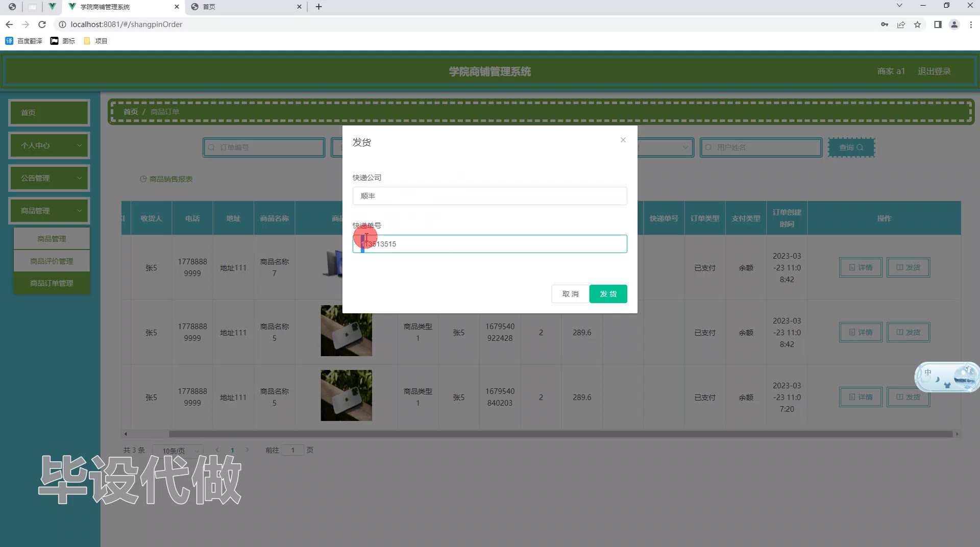Viewport: 980px width, 547px height.
Task: Click the 订单编号 search field
Action: click(264, 147)
